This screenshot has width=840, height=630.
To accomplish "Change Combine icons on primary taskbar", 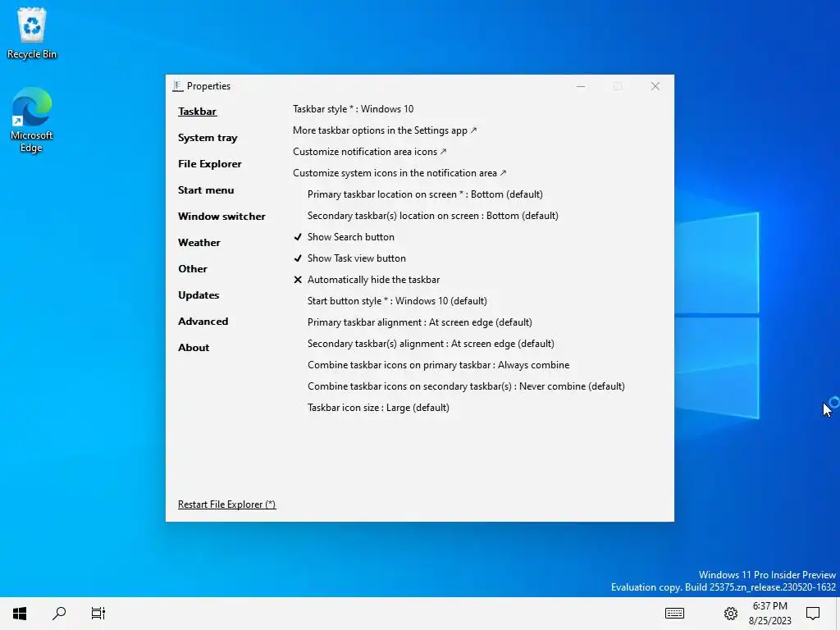I will (x=438, y=365).
